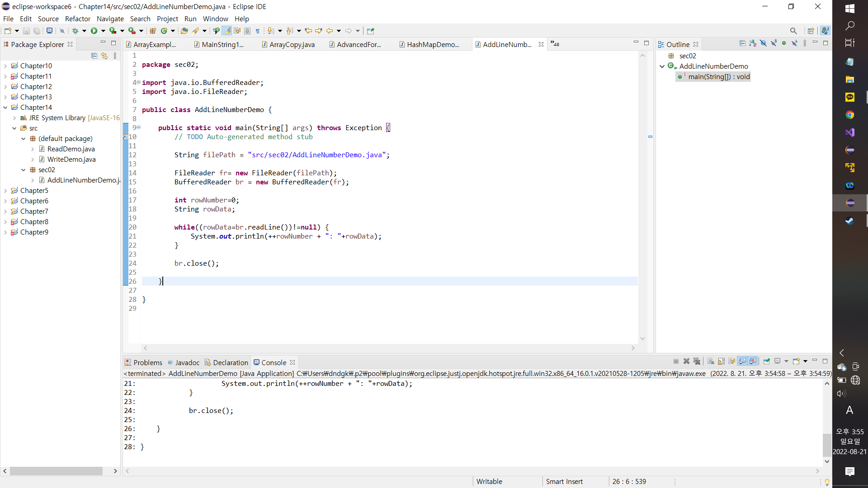Open the Refactor menu
This screenshot has height=488, width=868.
77,19
